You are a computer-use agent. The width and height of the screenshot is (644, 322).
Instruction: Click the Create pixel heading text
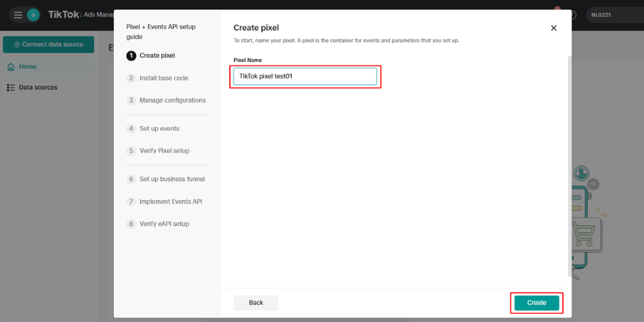256,28
